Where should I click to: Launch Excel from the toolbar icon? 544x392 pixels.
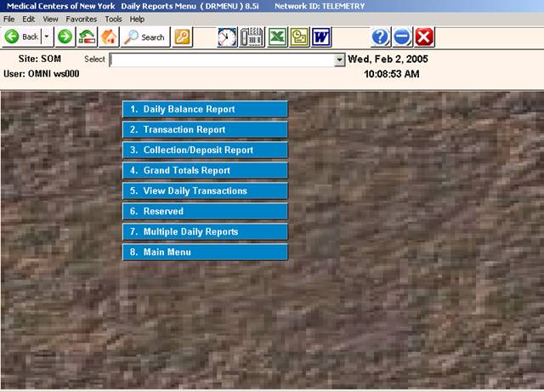click(276, 37)
